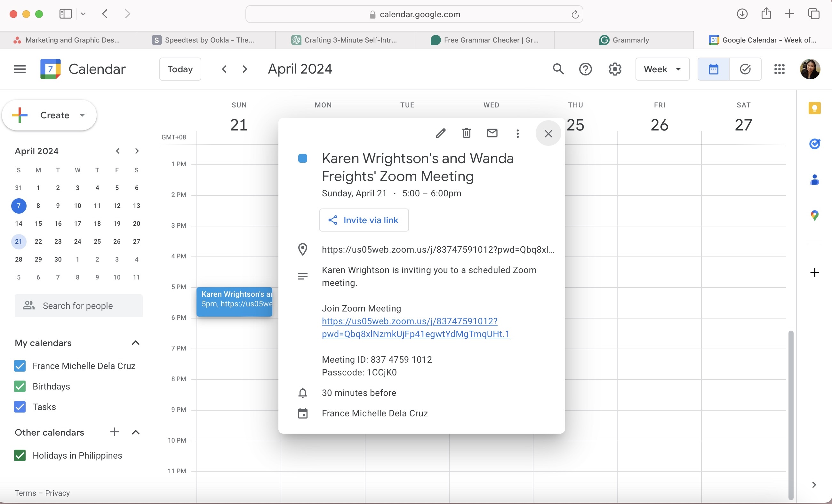This screenshot has height=504, width=832.
Task: Open event options three-dot menu
Action: click(x=518, y=133)
